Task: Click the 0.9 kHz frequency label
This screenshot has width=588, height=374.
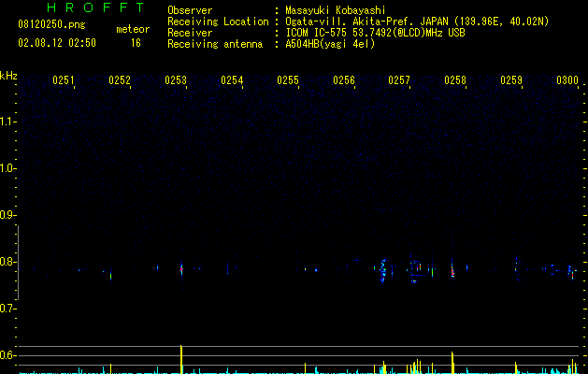Action: point(7,215)
